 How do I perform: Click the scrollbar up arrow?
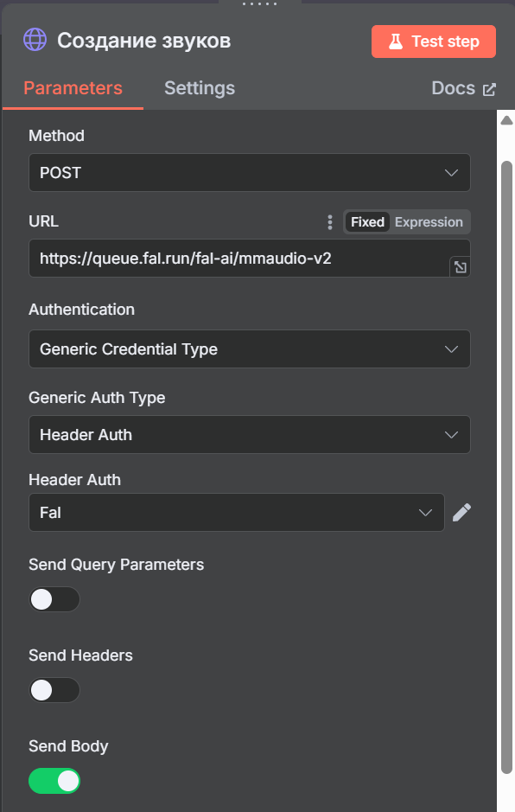coord(506,121)
